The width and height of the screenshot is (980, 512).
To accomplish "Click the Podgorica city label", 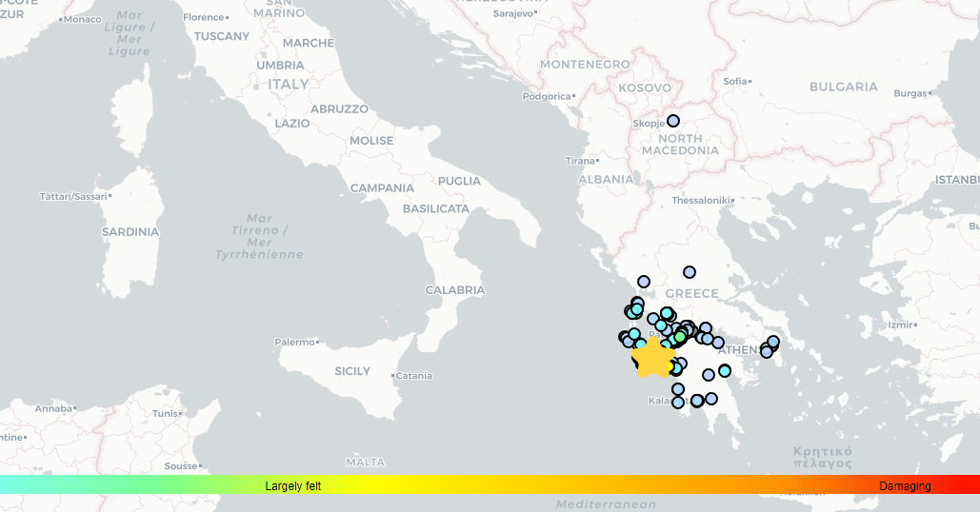I will tap(546, 96).
